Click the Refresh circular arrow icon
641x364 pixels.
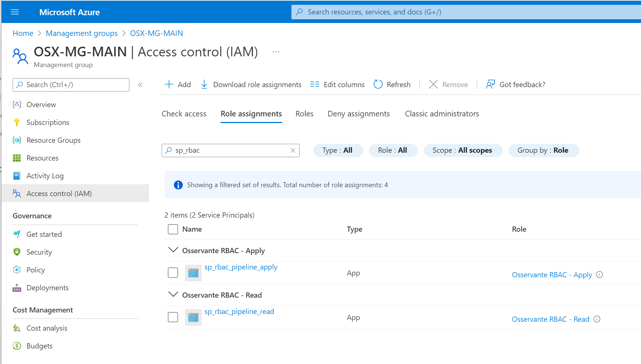378,85
